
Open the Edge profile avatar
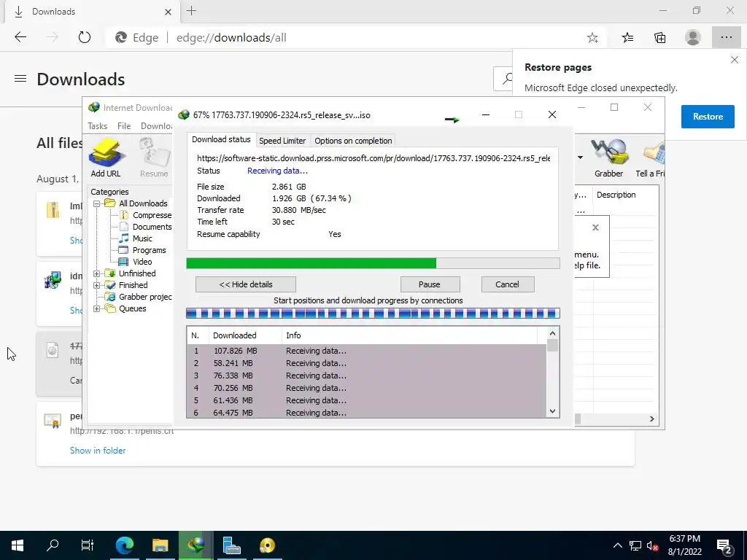[693, 38]
